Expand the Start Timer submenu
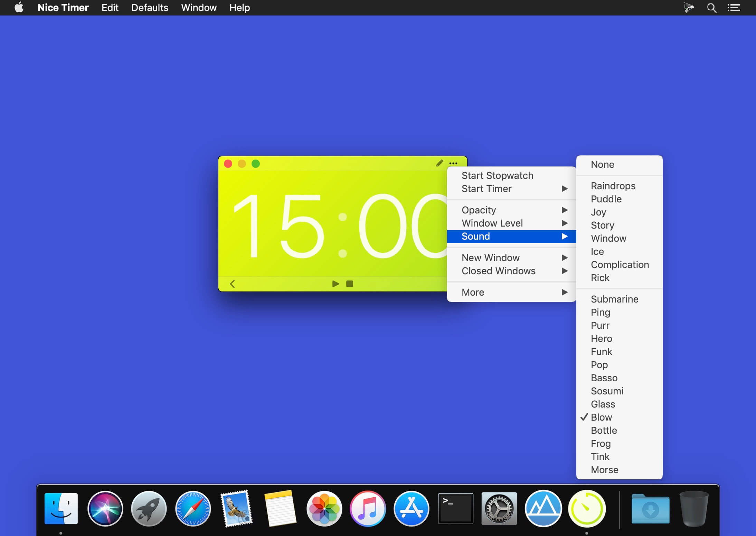 click(511, 189)
